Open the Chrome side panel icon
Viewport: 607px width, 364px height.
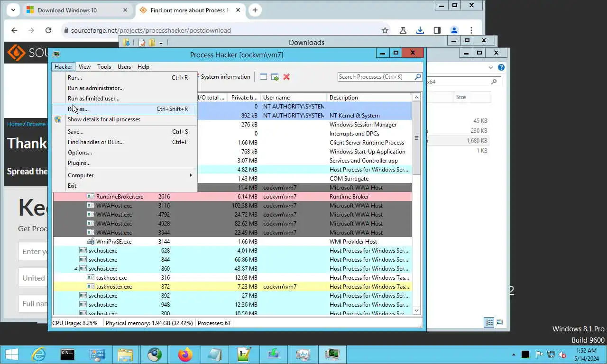(437, 30)
